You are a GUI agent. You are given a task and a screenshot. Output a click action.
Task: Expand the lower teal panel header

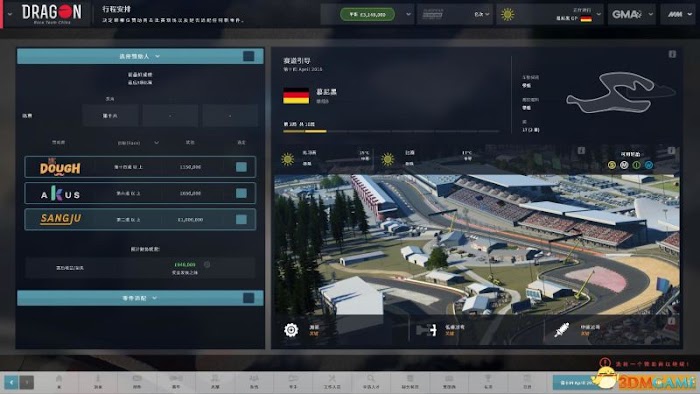coord(139,298)
